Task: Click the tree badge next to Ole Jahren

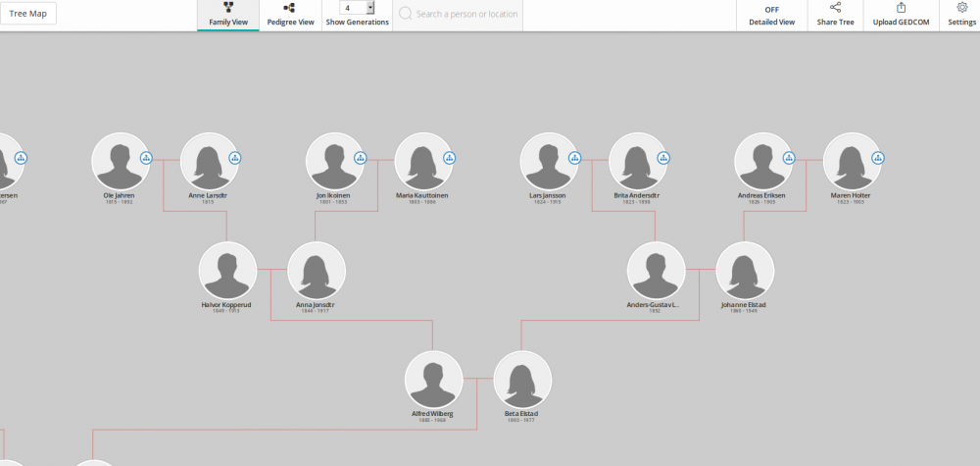Action: 146,158
